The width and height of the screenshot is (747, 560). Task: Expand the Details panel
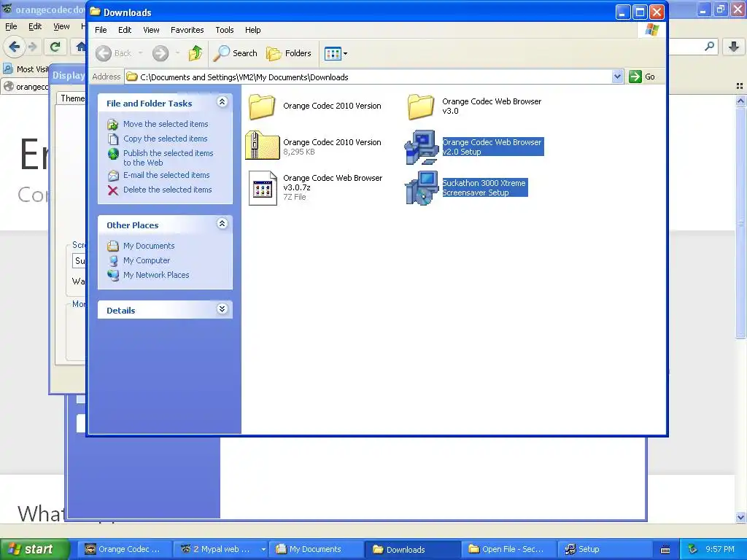point(222,308)
